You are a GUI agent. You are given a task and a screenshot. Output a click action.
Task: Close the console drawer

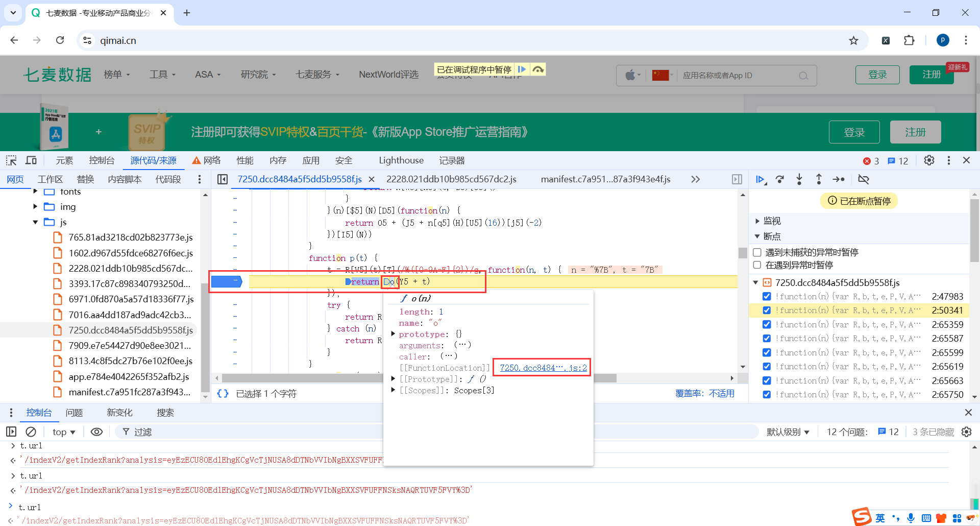coord(968,413)
